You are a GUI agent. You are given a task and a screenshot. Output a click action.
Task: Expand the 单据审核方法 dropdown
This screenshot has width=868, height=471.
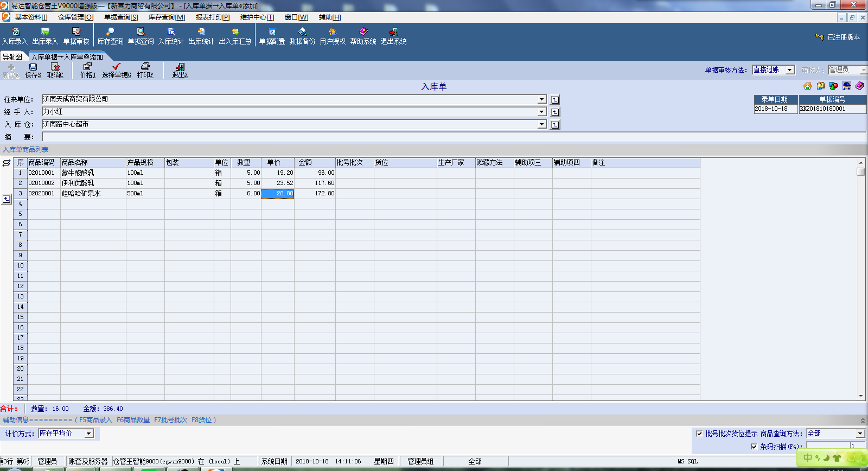[790, 70]
